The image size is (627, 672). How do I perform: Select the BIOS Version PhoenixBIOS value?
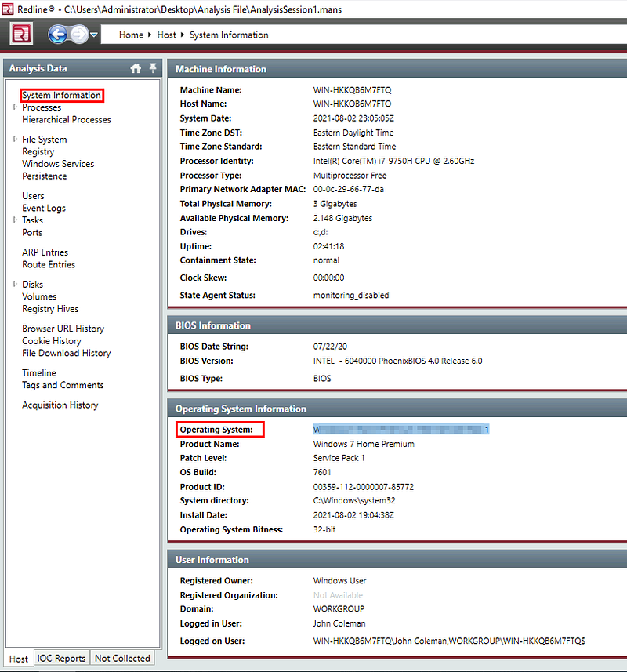(x=397, y=361)
